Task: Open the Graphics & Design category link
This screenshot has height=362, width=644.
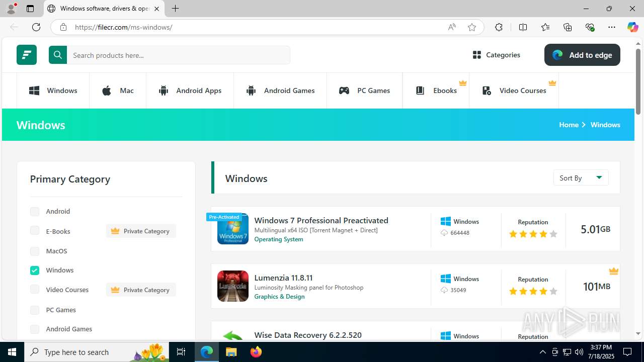Action: 279,297
